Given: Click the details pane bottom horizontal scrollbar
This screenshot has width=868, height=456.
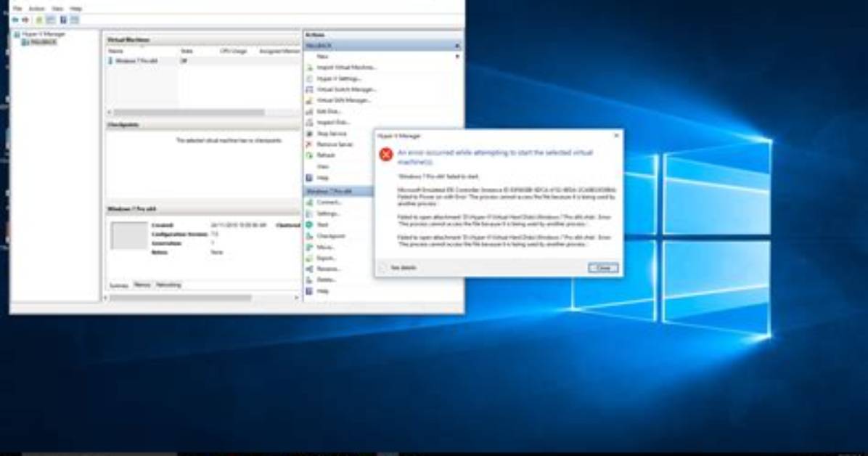Looking at the screenshot, I should (x=181, y=298).
